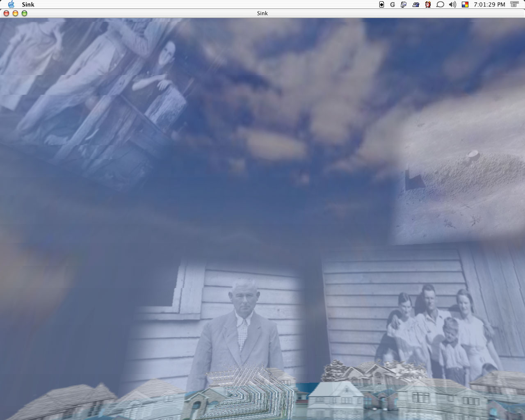The width and height of the screenshot is (525, 420).
Task: Click the iPod-shaped menu bar icon
Action: tap(381, 5)
